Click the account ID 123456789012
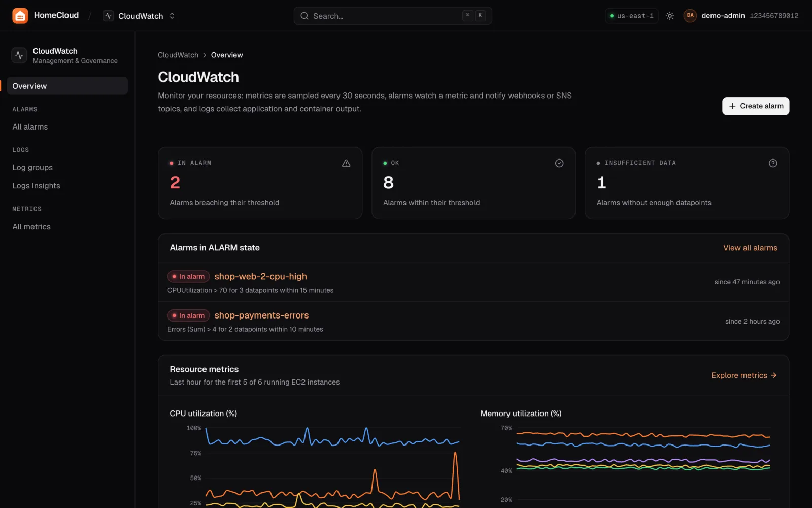The width and height of the screenshot is (812, 508). pos(774,16)
